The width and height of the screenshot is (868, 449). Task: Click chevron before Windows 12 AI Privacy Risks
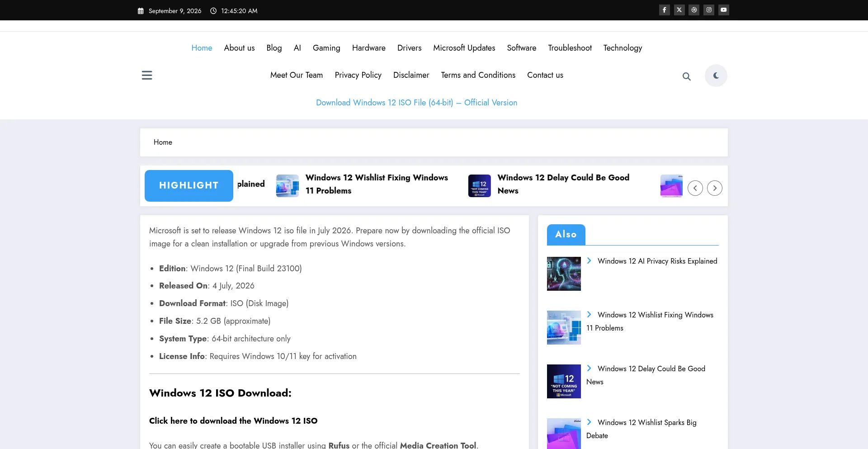point(589,260)
